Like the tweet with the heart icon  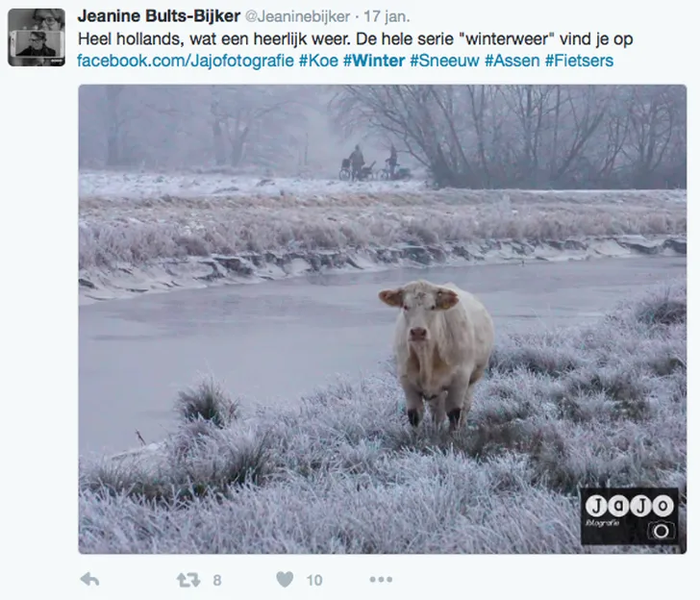pos(285,580)
